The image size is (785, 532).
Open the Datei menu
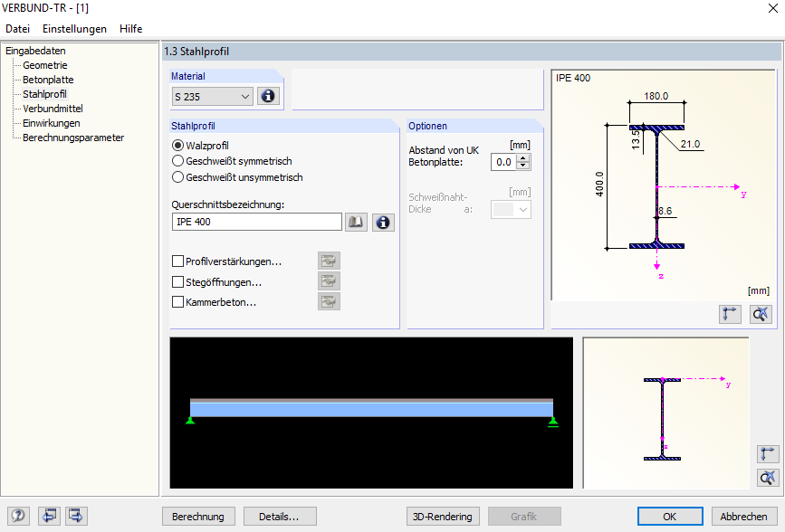click(17, 28)
